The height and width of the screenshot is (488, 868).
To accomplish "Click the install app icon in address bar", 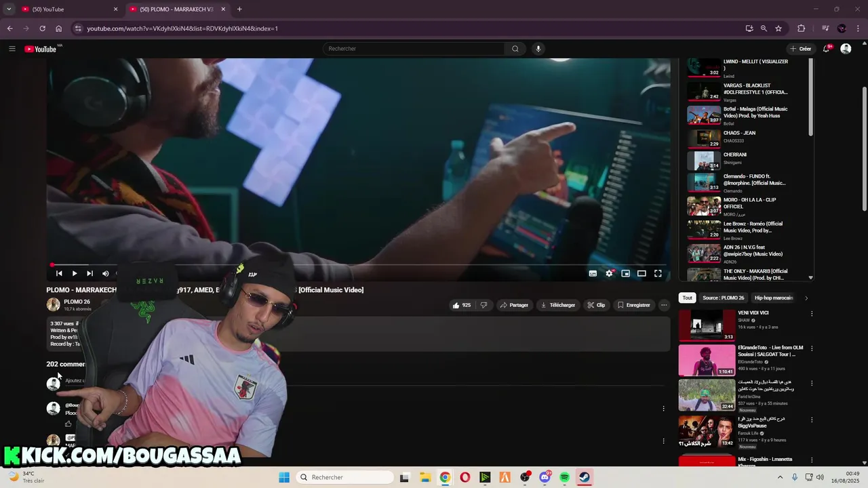I will (749, 28).
